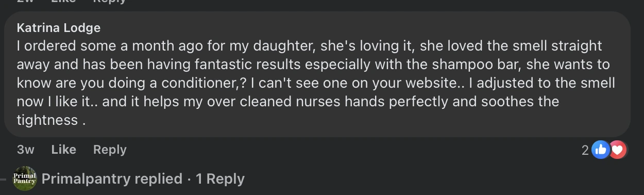The image size is (644, 195).
Task: Click the cut-off 2w timestamp at top
Action: (26, 2)
